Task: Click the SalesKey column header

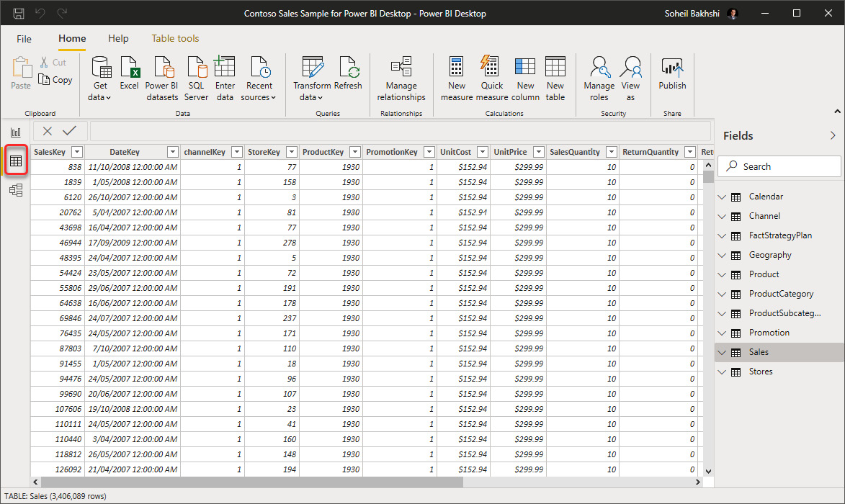Action: [50, 152]
